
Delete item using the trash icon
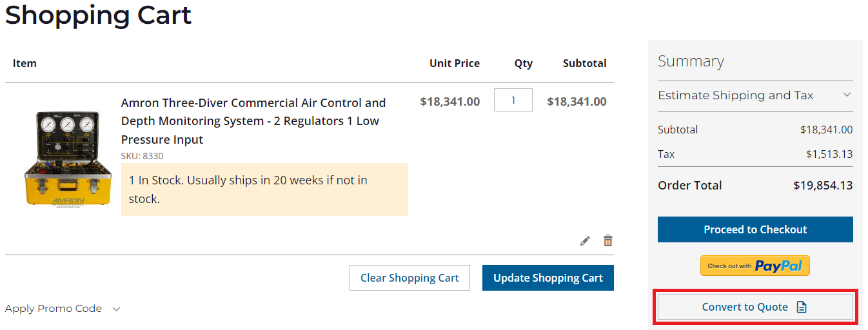(607, 241)
